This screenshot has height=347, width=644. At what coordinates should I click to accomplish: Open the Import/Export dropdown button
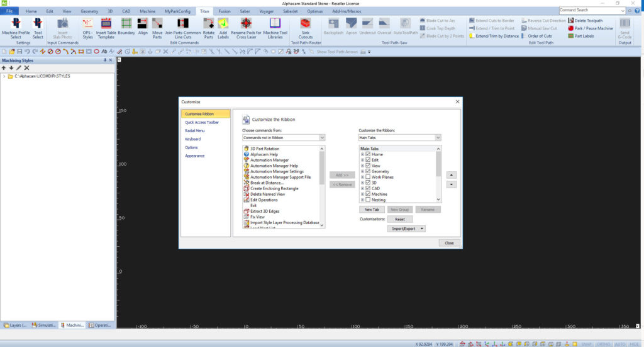coord(406,229)
